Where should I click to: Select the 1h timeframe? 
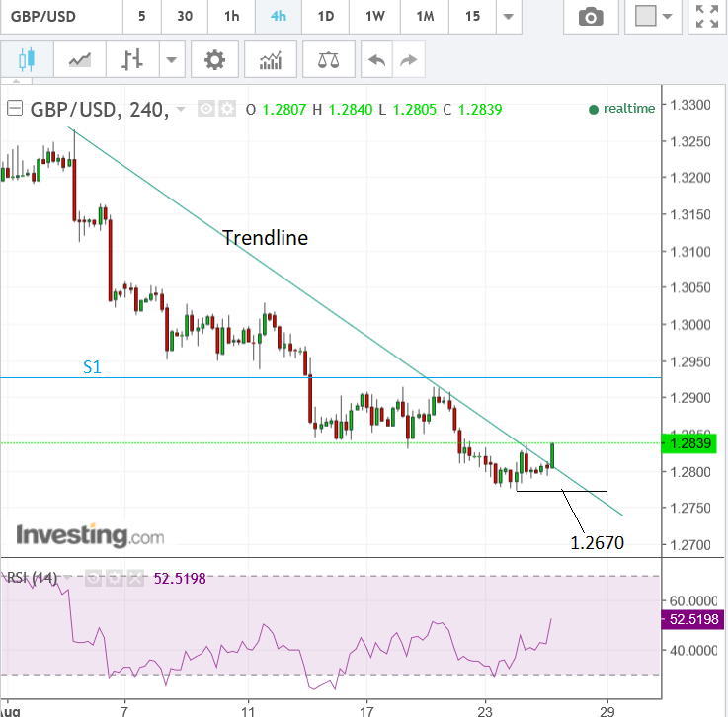click(x=231, y=17)
